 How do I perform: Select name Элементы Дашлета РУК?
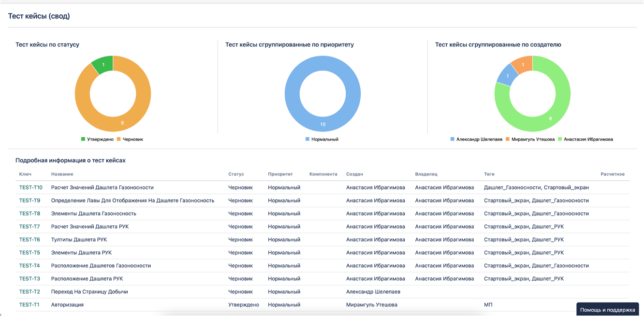coord(82,253)
